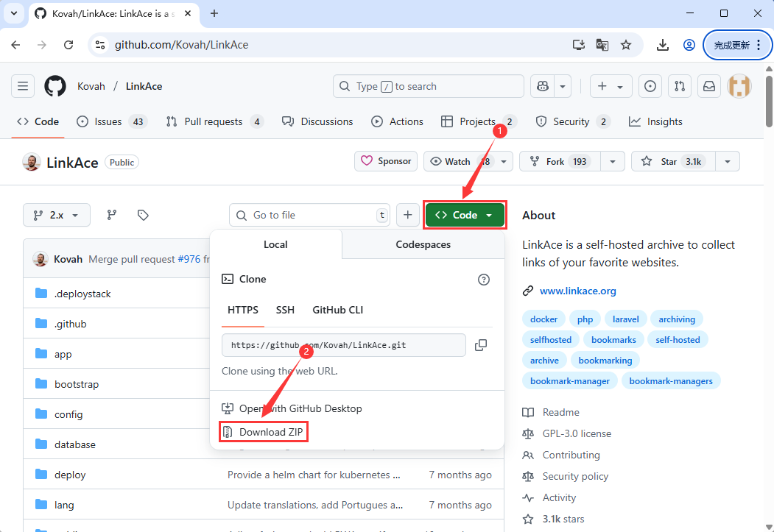
Task: Open a new browser tab
Action: [214, 14]
